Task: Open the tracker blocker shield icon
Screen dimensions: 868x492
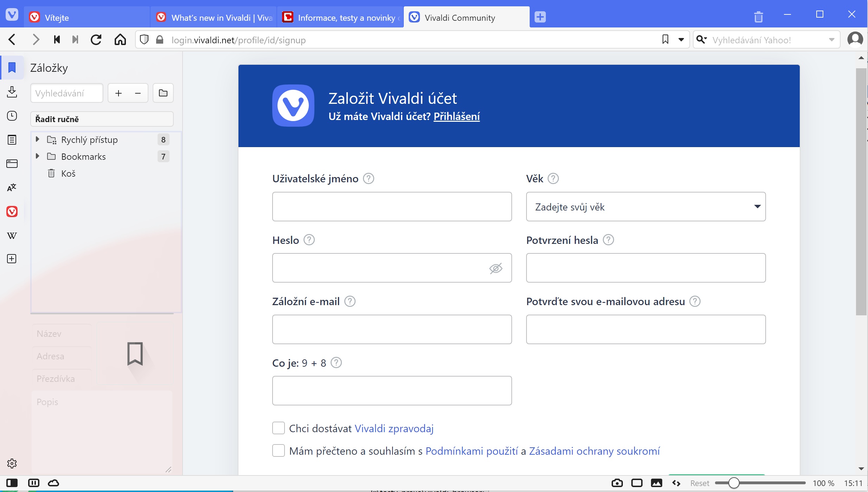Action: click(144, 40)
